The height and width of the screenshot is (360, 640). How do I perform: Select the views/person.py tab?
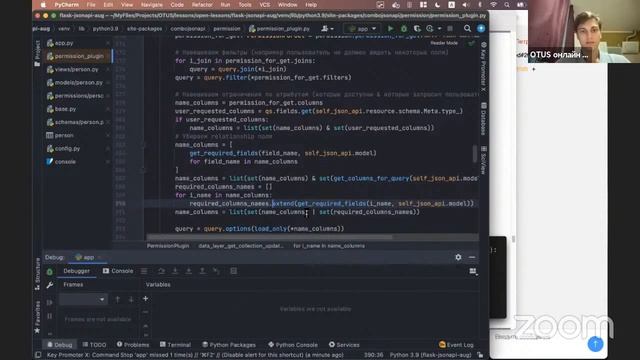pyautogui.click(x=77, y=69)
